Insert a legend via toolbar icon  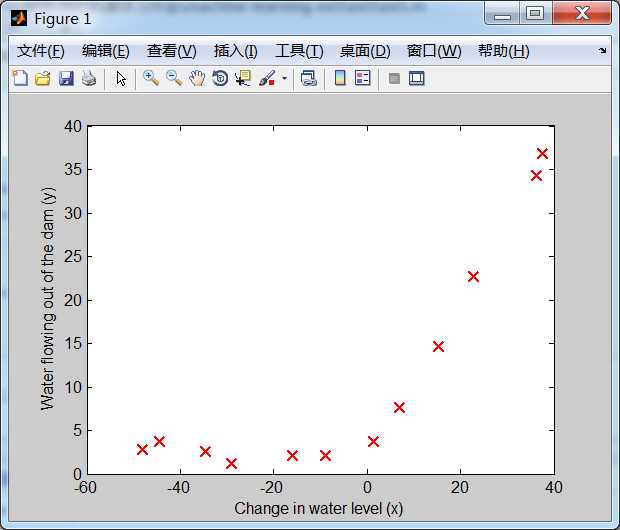click(x=363, y=78)
